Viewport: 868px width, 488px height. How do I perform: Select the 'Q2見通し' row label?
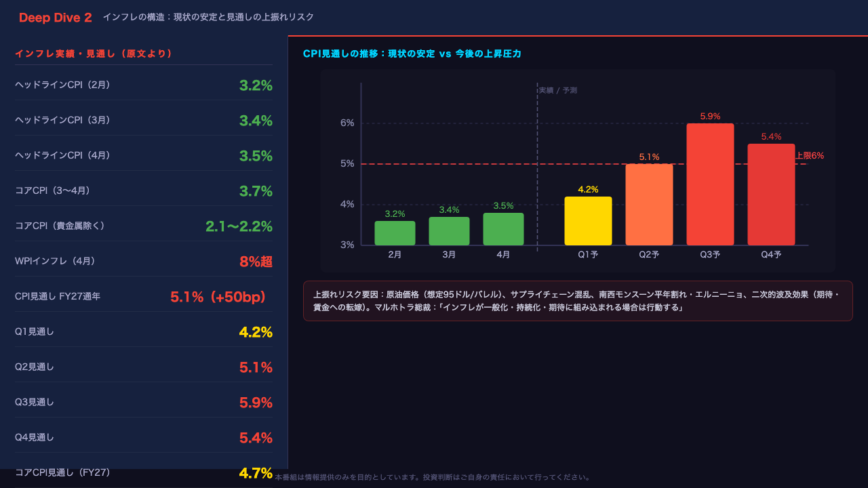coord(35,367)
